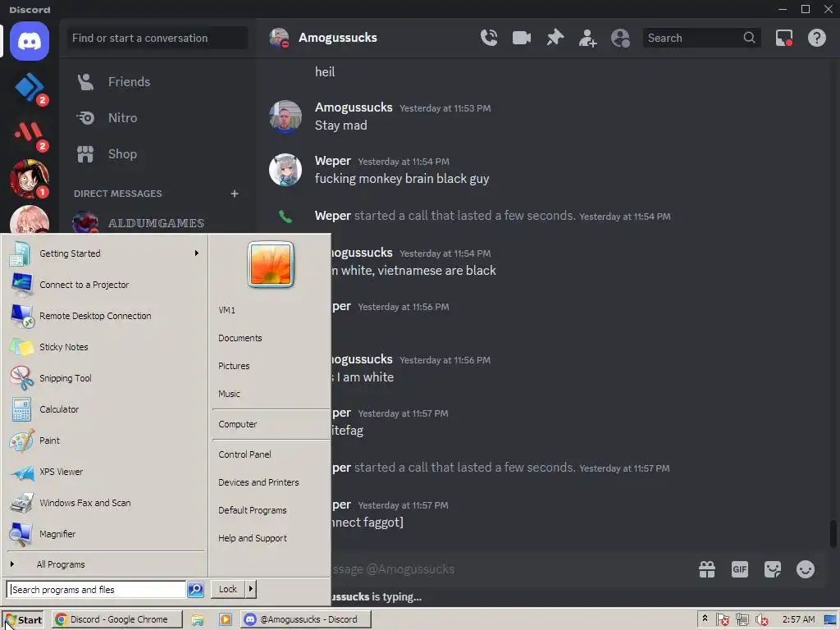Image resolution: width=840 pixels, height=630 pixels.
Task: Open Music from Start menu
Action: (270, 394)
